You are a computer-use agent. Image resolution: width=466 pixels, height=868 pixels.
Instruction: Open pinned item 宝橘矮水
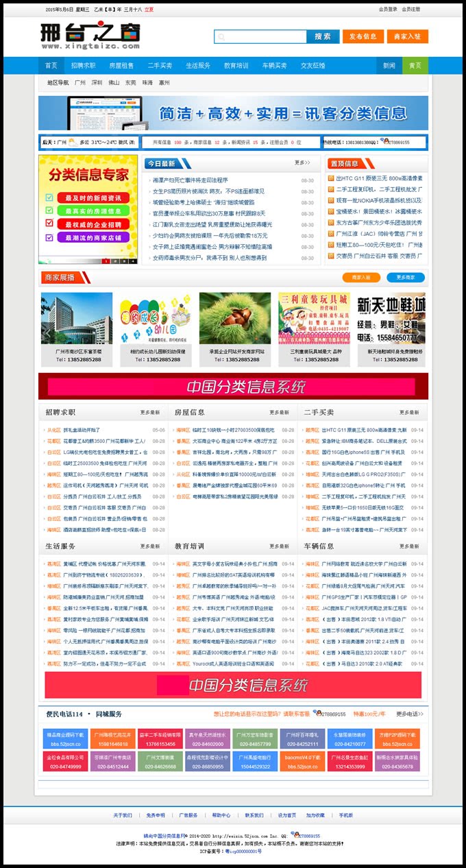pos(379,212)
